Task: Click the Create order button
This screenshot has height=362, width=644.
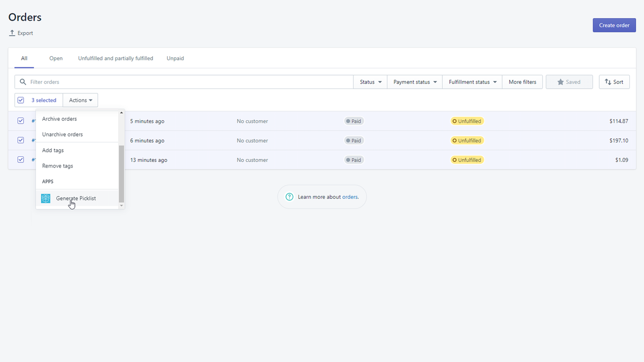Action: point(614,25)
